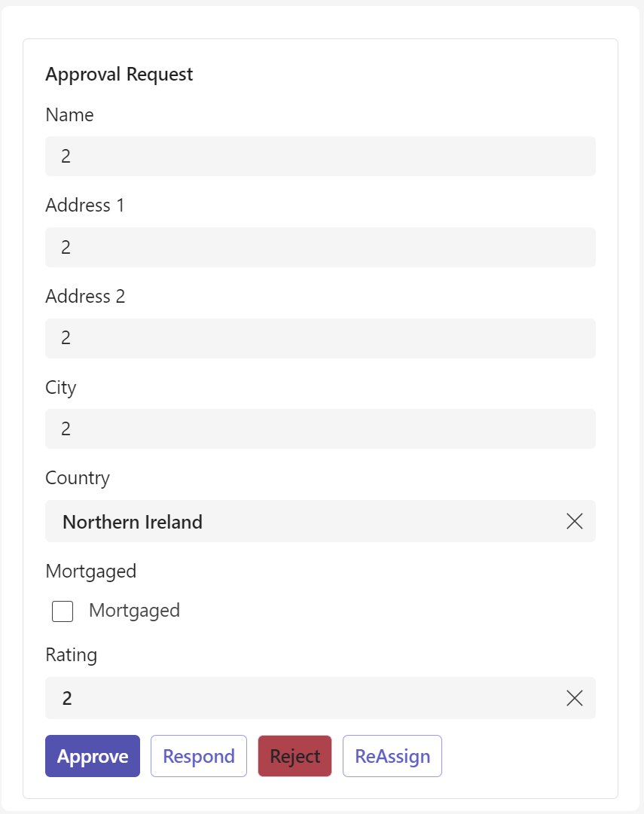The height and width of the screenshot is (814, 644).
Task: Select the Address 2 input field
Action: pyautogui.click(x=320, y=338)
